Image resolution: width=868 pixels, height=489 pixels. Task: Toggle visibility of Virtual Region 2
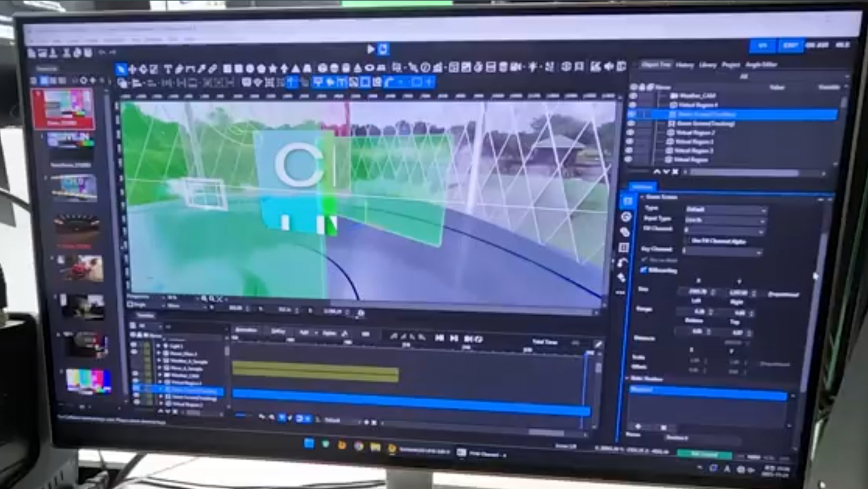pyautogui.click(x=631, y=132)
